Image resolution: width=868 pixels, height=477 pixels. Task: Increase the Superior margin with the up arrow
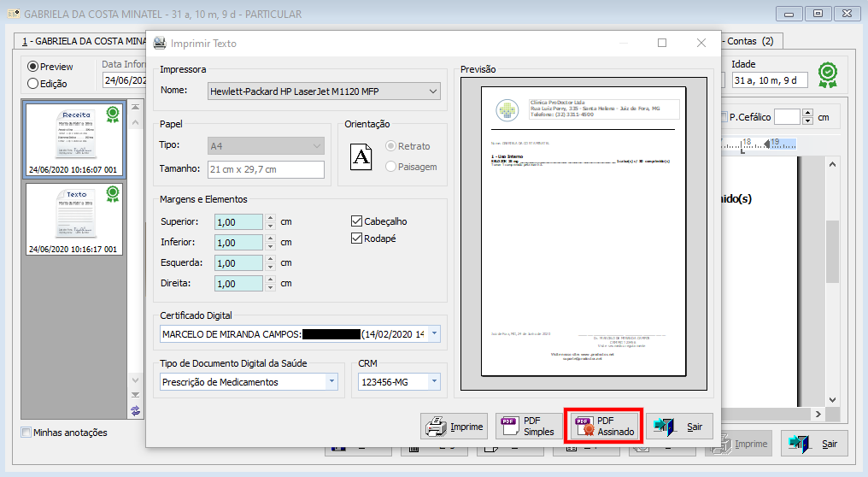[x=270, y=218]
